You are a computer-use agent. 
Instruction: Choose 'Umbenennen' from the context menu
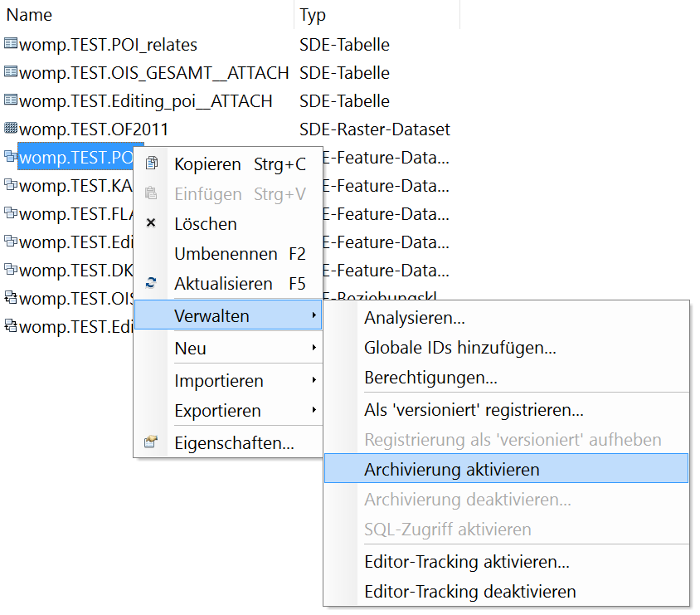click(220, 253)
